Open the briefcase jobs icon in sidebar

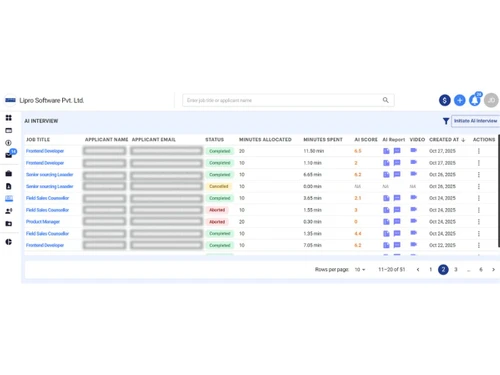[9, 173]
